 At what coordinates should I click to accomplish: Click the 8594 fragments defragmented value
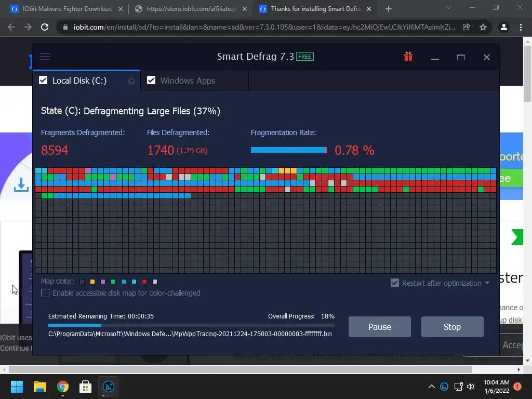pyautogui.click(x=55, y=150)
